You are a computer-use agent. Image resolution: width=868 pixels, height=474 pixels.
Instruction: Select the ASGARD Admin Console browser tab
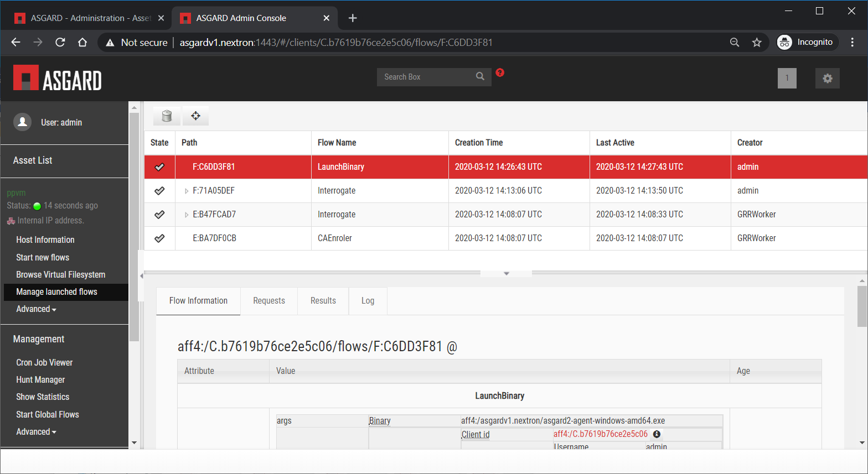pos(255,18)
